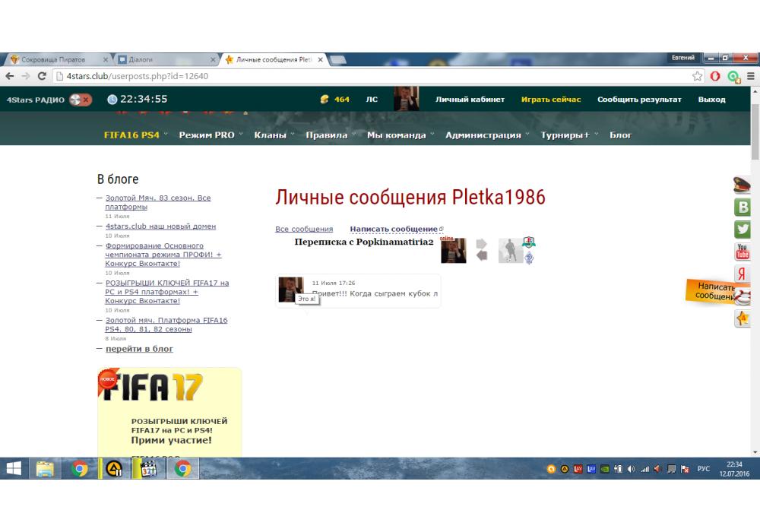760x532 pixels.
Task: Click перейти в блог
Action: point(139,349)
